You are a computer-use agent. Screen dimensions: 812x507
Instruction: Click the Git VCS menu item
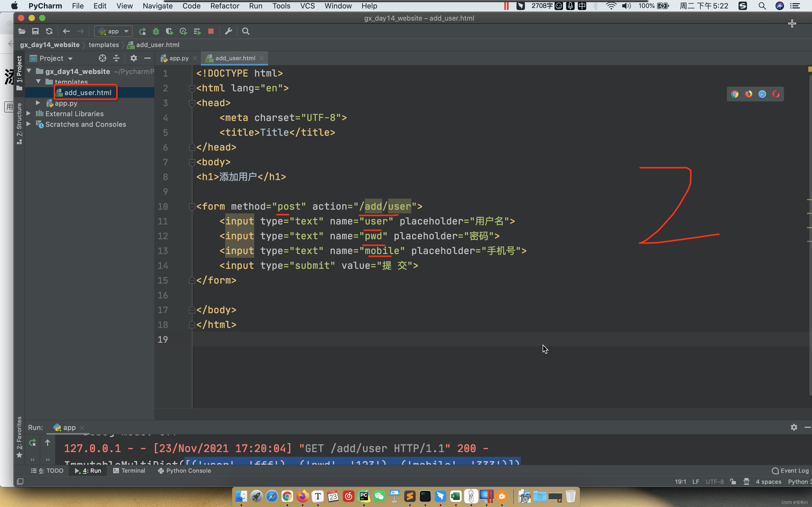tap(307, 6)
